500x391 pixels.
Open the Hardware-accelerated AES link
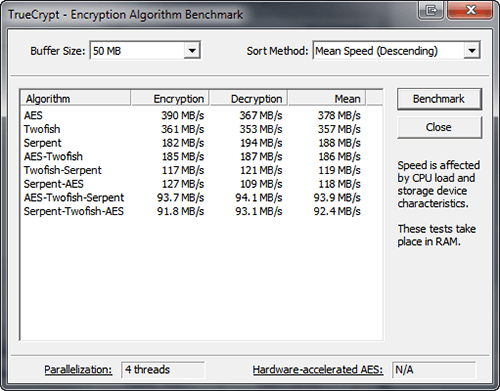point(318,370)
